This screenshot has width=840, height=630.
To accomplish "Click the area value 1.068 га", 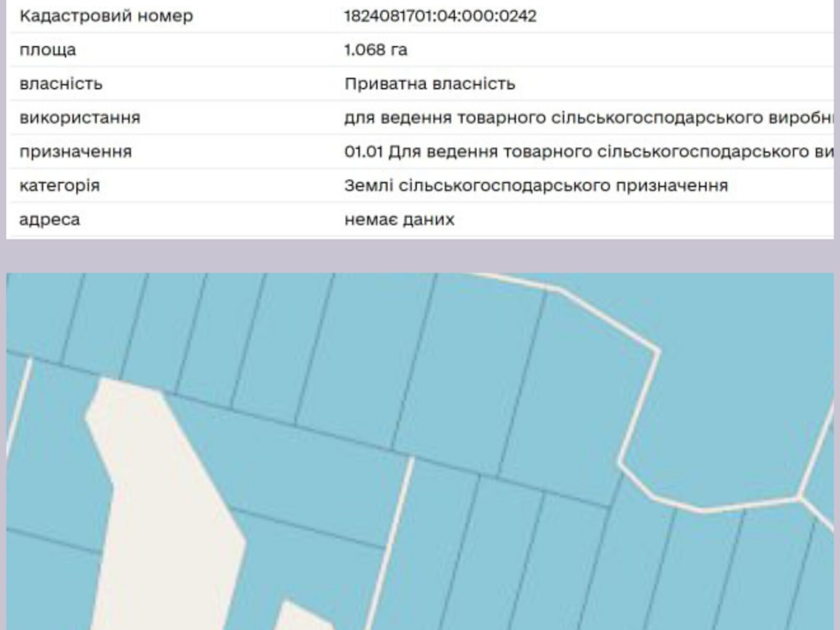I will [x=375, y=50].
